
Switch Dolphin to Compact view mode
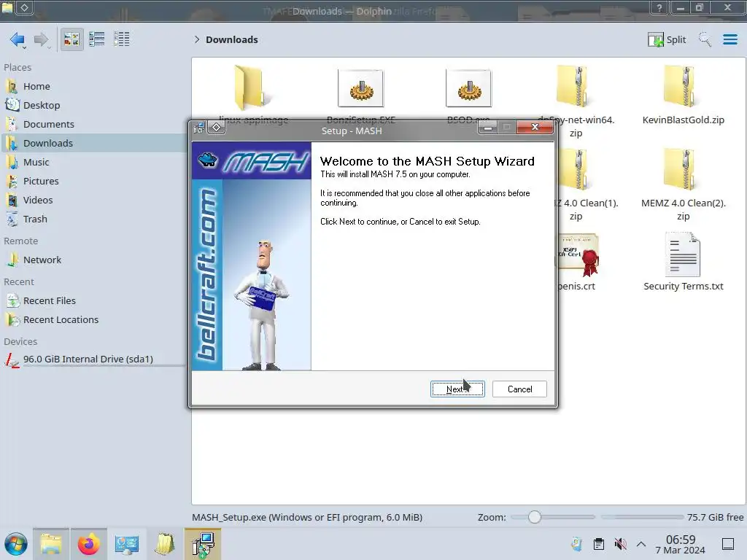coord(97,39)
